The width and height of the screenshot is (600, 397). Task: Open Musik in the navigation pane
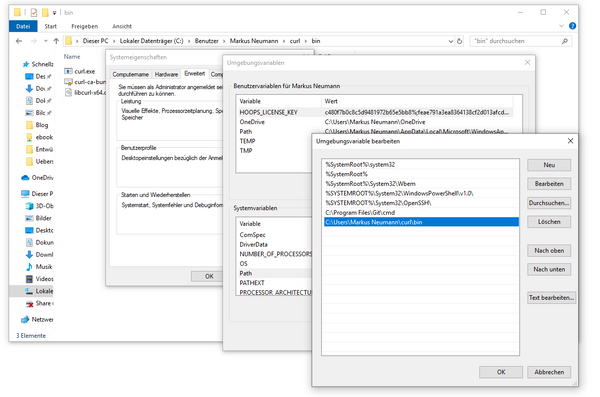point(39,267)
